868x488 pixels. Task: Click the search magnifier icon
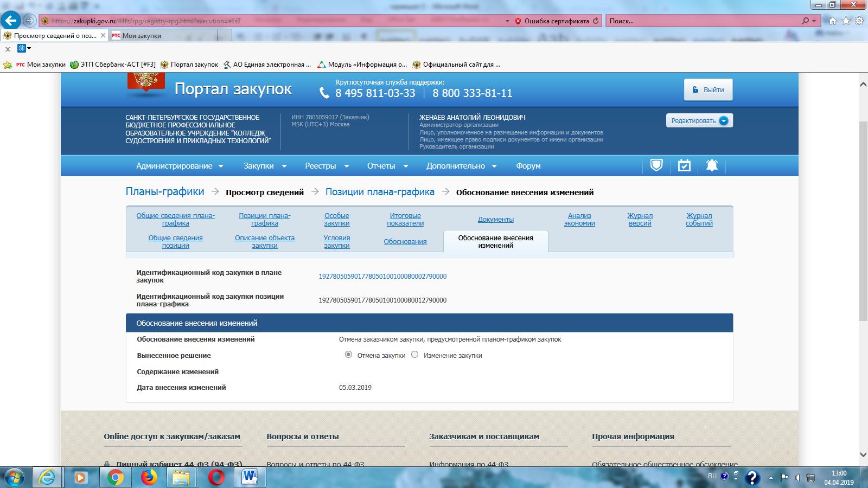pos(806,21)
